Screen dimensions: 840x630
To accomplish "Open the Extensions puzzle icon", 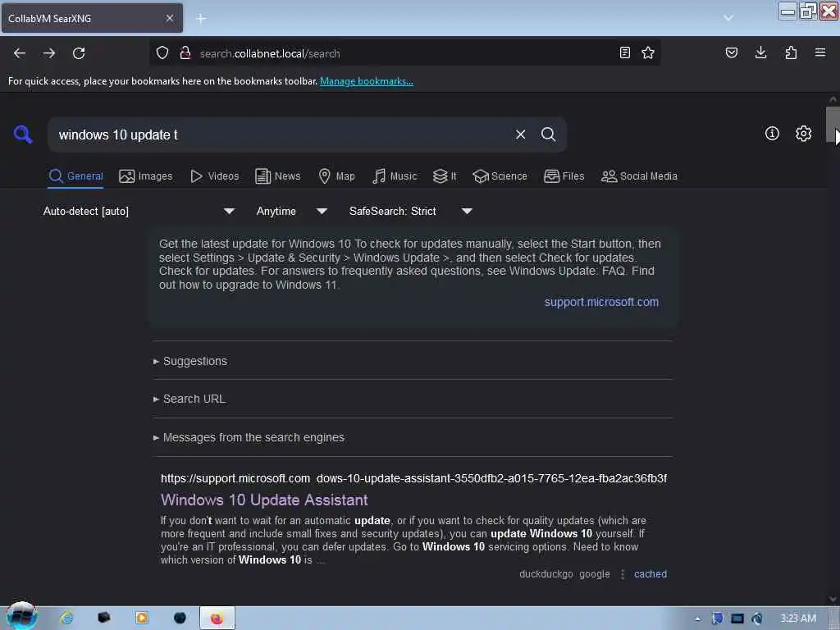I will (x=791, y=52).
